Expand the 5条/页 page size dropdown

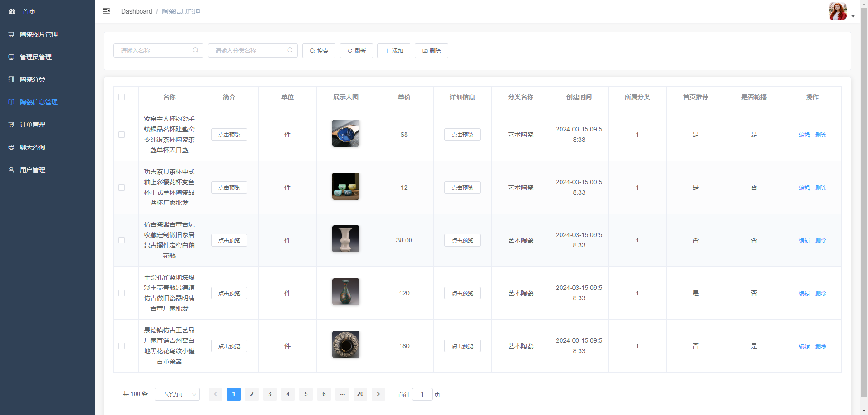(177, 394)
